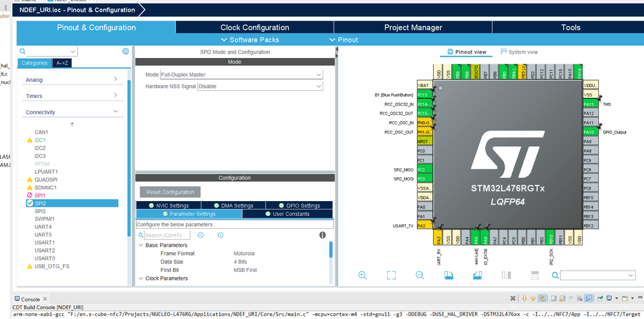Viewport: 644px width, 319px height.
Task: Open new console view icon
Action: click(x=625, y=298)
